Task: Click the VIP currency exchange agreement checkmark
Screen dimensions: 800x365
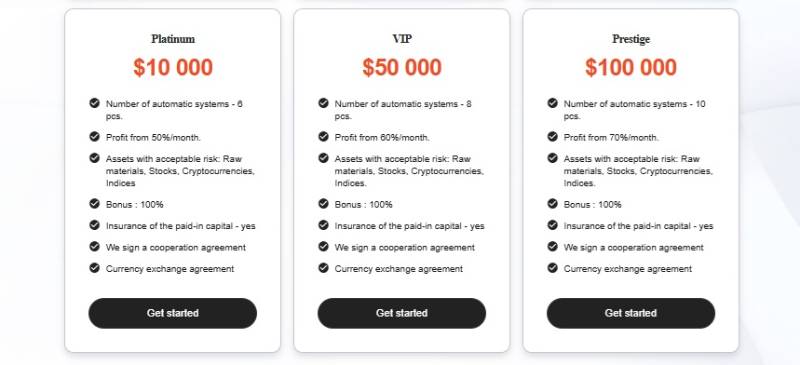Action: [x=323, y=267]
